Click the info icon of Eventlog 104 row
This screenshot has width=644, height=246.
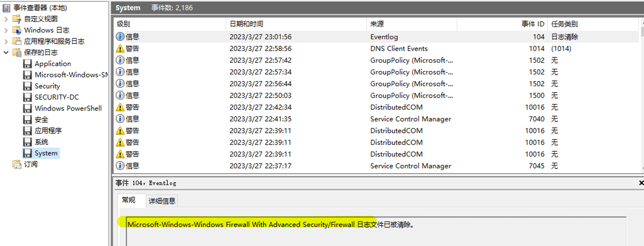(120, 37)
